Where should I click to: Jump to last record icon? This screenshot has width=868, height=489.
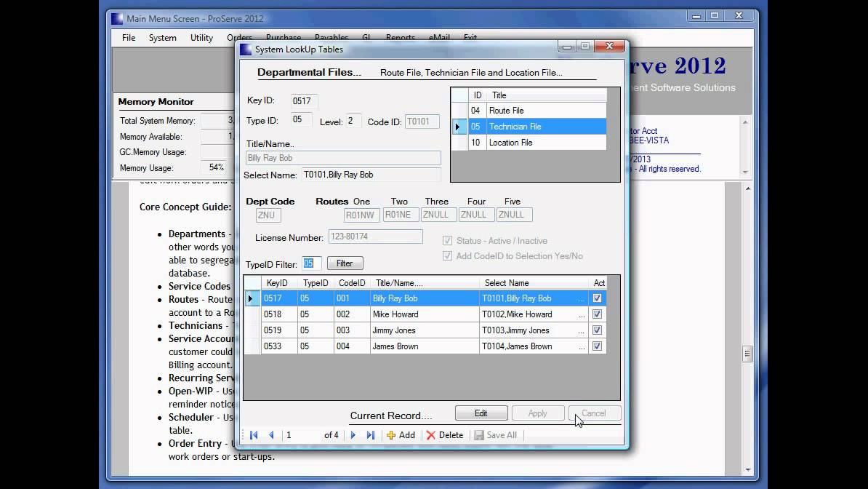pos(370,435)
